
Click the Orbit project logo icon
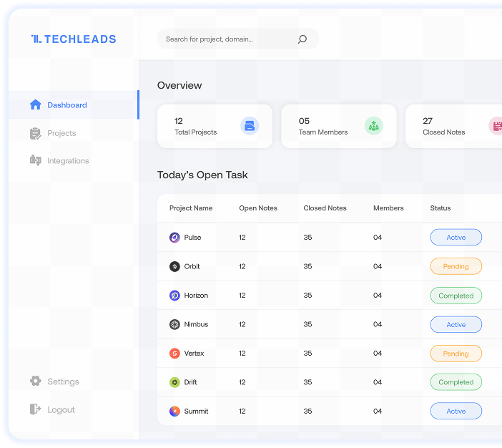174,266
